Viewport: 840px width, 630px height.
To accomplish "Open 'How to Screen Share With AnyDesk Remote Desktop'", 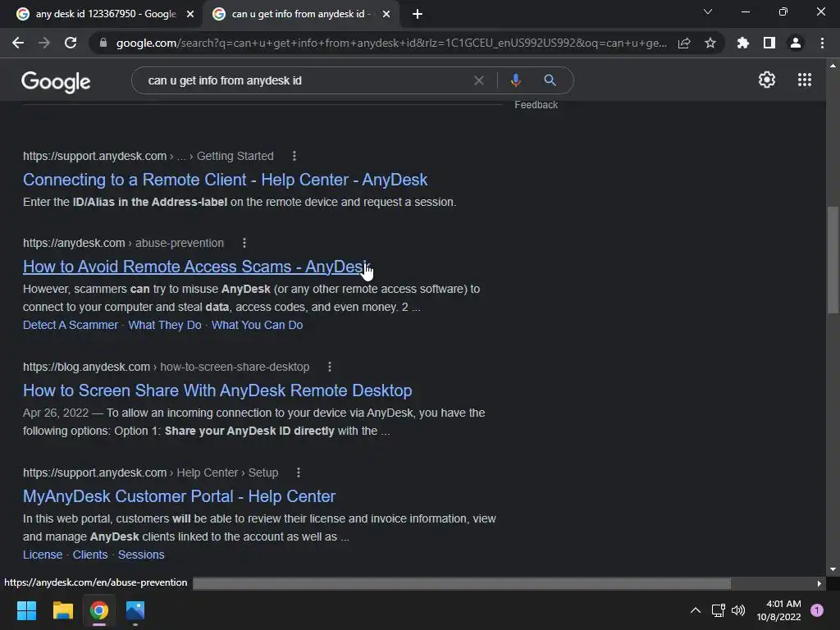I will (217, 390).
